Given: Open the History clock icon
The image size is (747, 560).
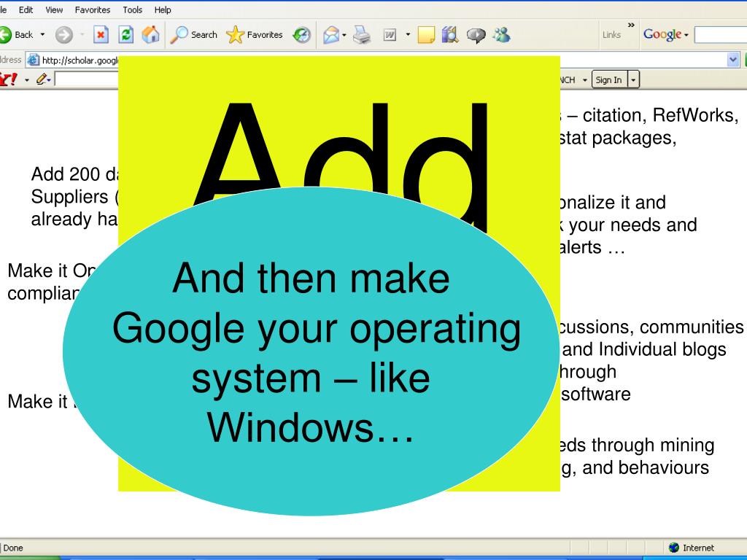Looking at the screenshot, I should pos(301,35).
